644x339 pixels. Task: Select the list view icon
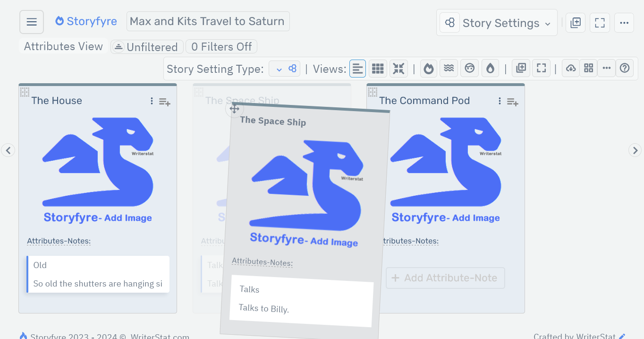357,68
